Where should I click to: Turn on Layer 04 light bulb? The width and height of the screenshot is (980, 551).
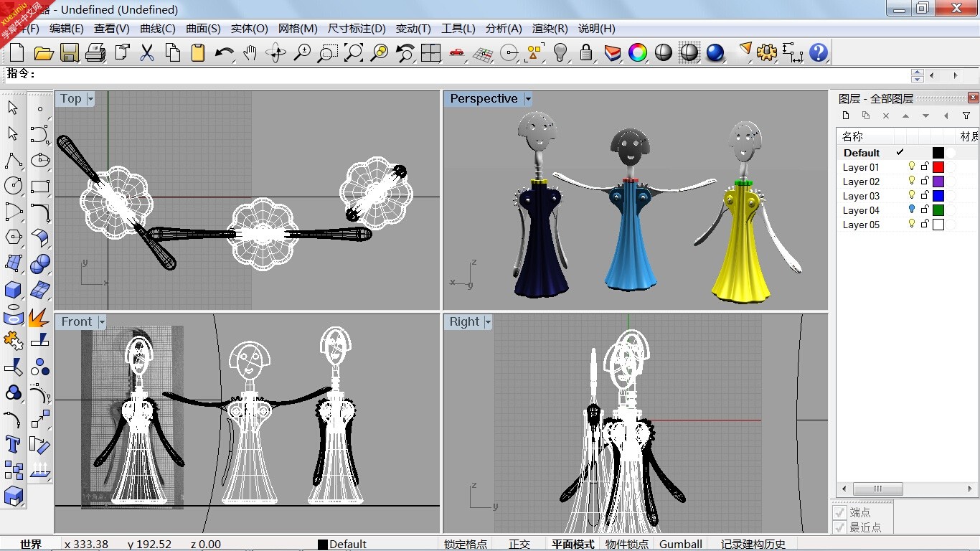(x=912, y=209)
